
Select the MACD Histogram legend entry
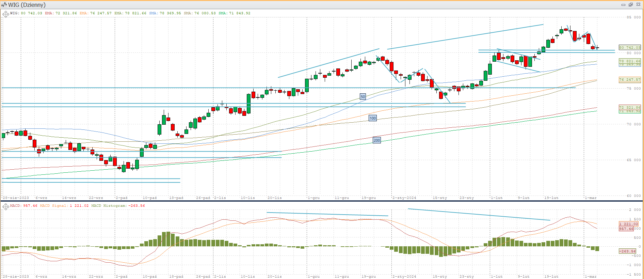point(118,206)
